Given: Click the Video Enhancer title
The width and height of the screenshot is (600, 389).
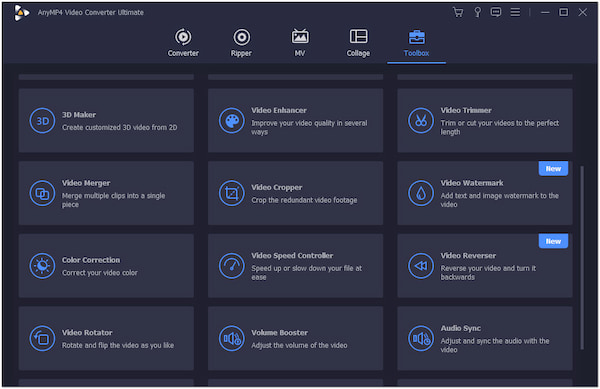Looking at the screenshot, I should (279, 110).
